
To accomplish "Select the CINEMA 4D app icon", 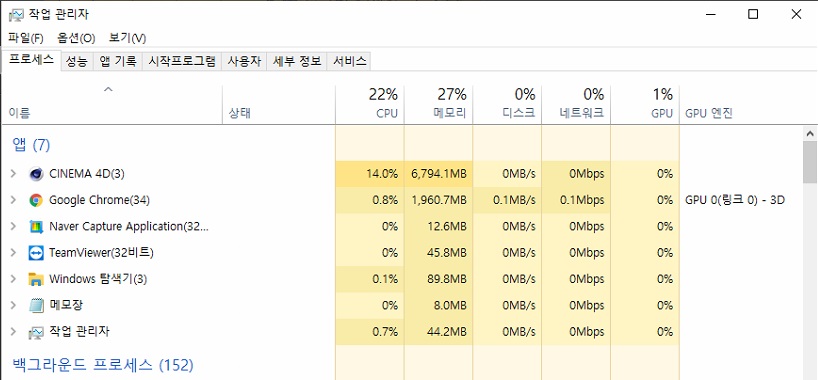I will [36, 174].
